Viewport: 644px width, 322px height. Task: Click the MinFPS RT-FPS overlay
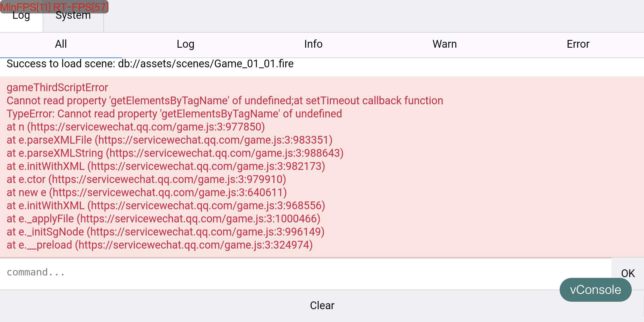pos(54,7)
